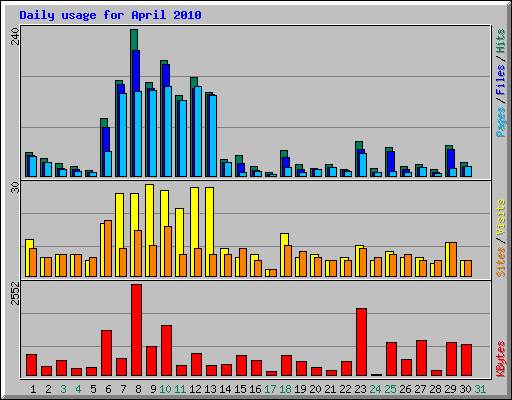Click the red KBytes bar above day 23
This screenshot has width=512, height=400.
pyautogui.click(x=361, y=342)
